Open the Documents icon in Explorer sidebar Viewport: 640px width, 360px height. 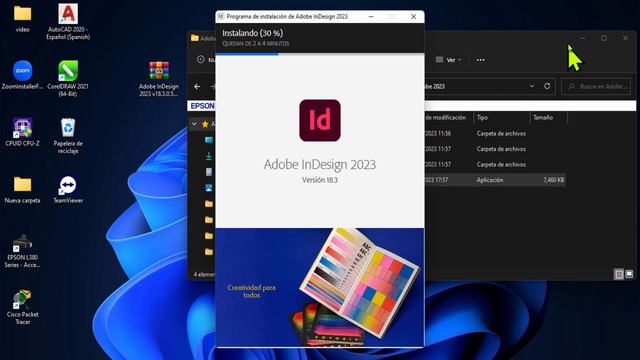click(209, 172)
